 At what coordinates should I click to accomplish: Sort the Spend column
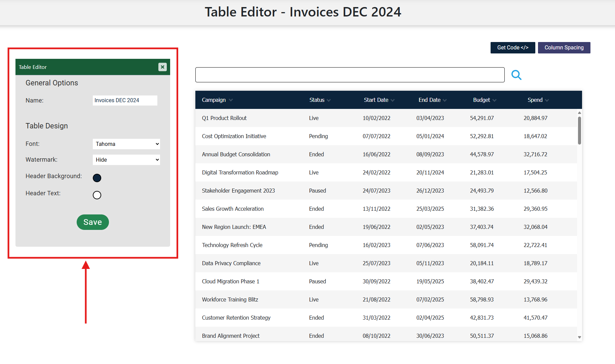click(547, 100)
